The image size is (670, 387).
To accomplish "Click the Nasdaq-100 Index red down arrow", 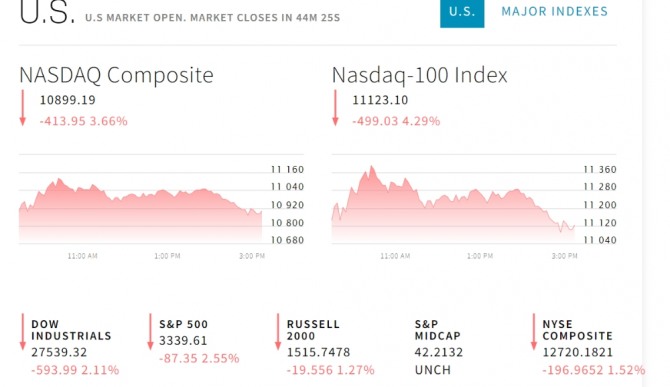I will pyautogui.click(x=335, y=108).
